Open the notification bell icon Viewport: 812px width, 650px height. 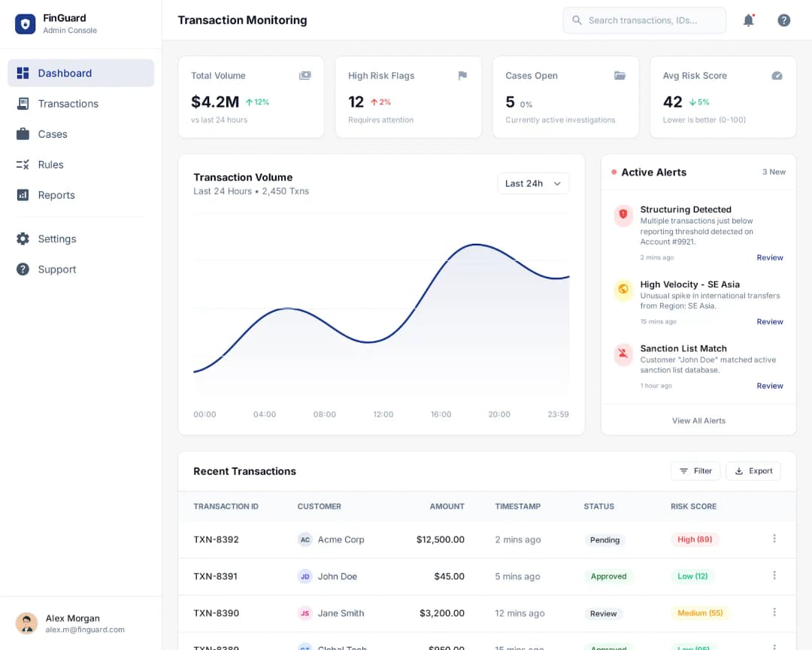pos(749,20)
